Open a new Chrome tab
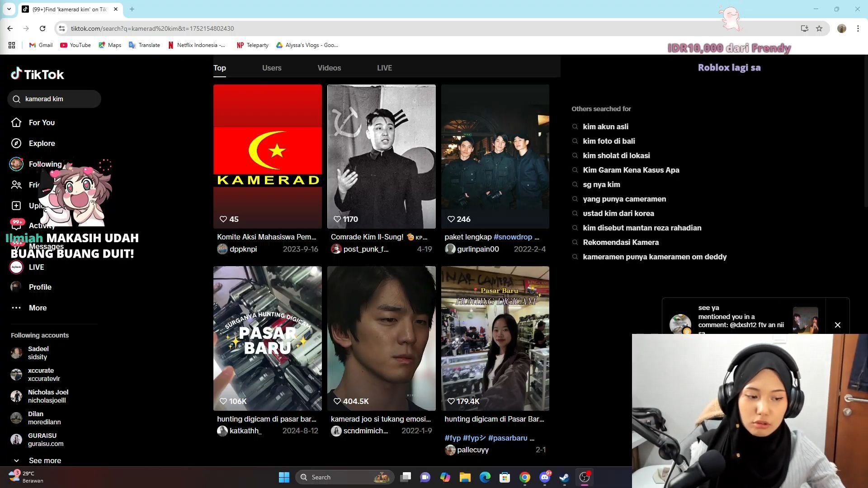868x488 pixels. 132,9
